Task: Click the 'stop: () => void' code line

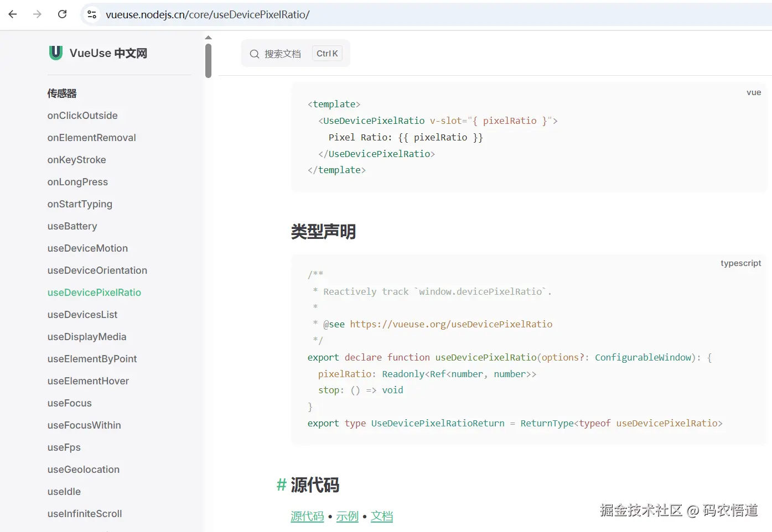Action: pyautogui.click(x=361, y=390)
